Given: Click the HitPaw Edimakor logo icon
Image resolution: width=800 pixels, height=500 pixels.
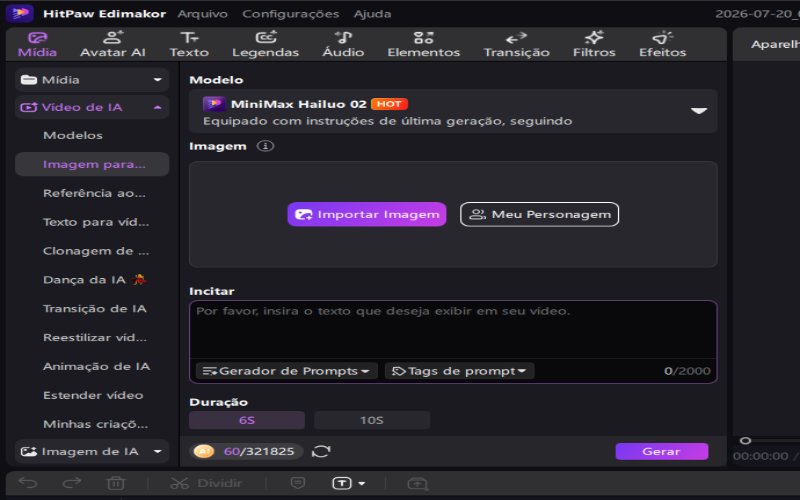Looking at the screenshot, I should 20,13.
